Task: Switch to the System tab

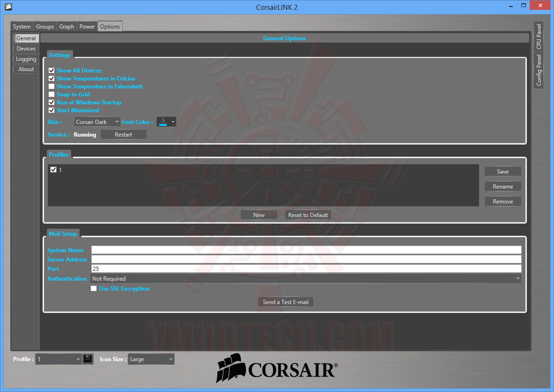Action: pyautogui.click(x=22, y=27)
